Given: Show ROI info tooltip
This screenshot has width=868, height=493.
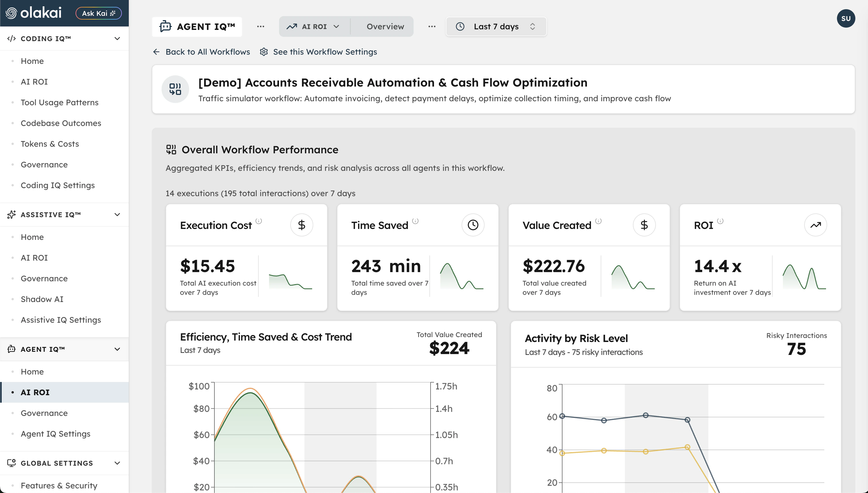Looking at the screenshot, I should point(720,221).
